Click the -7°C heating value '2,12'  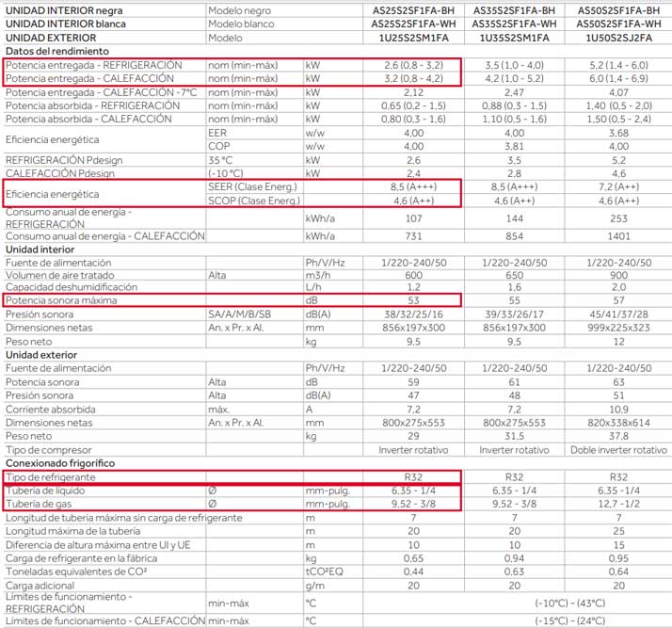413,92
